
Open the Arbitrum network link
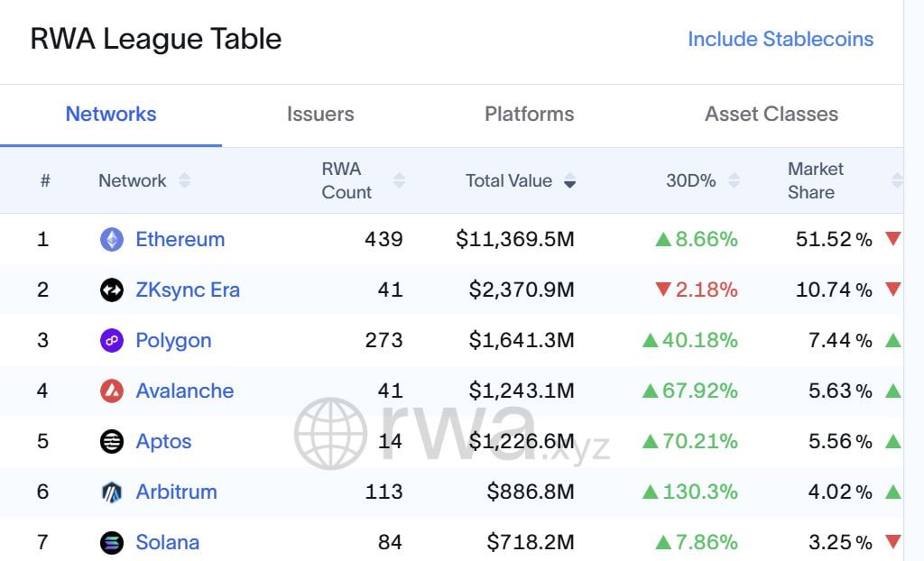coord(176,492)
